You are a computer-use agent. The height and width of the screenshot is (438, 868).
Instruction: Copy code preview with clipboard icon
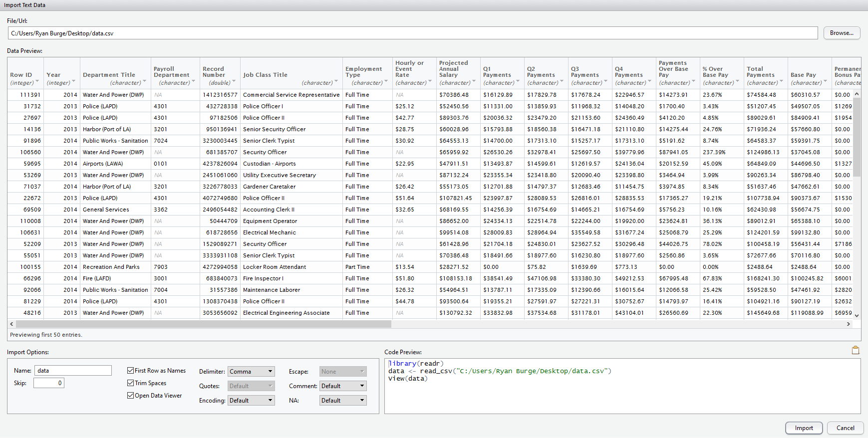[855, 350]
